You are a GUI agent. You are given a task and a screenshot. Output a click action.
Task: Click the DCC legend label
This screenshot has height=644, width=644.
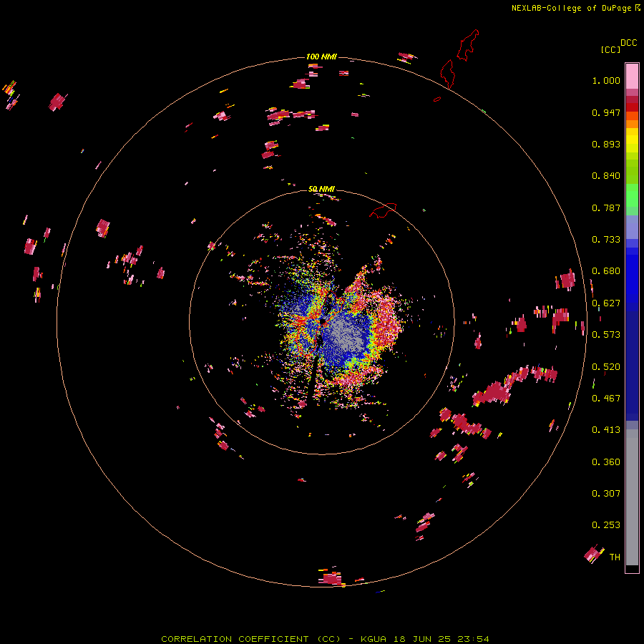(629, 43)
